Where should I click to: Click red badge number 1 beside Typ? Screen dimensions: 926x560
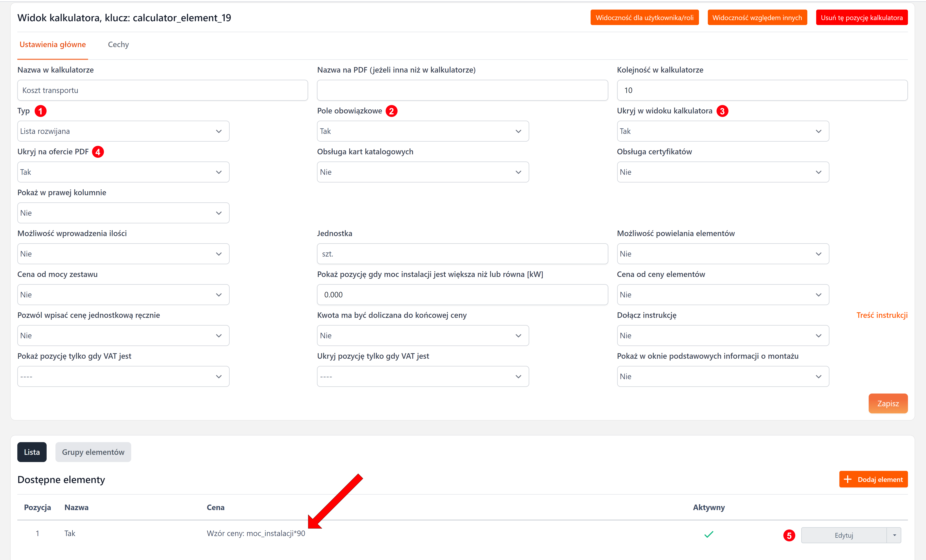(x=41, y=111)
